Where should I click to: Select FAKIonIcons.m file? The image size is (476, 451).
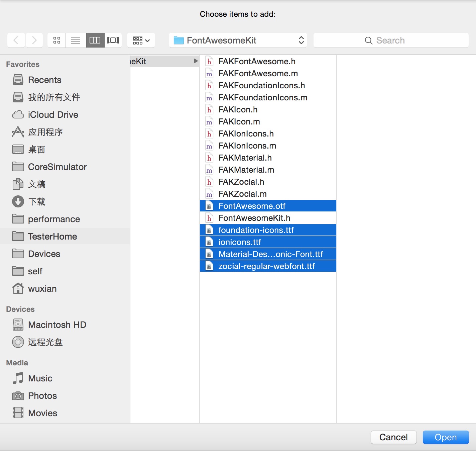pyautogui.click(x=268, y=146)
